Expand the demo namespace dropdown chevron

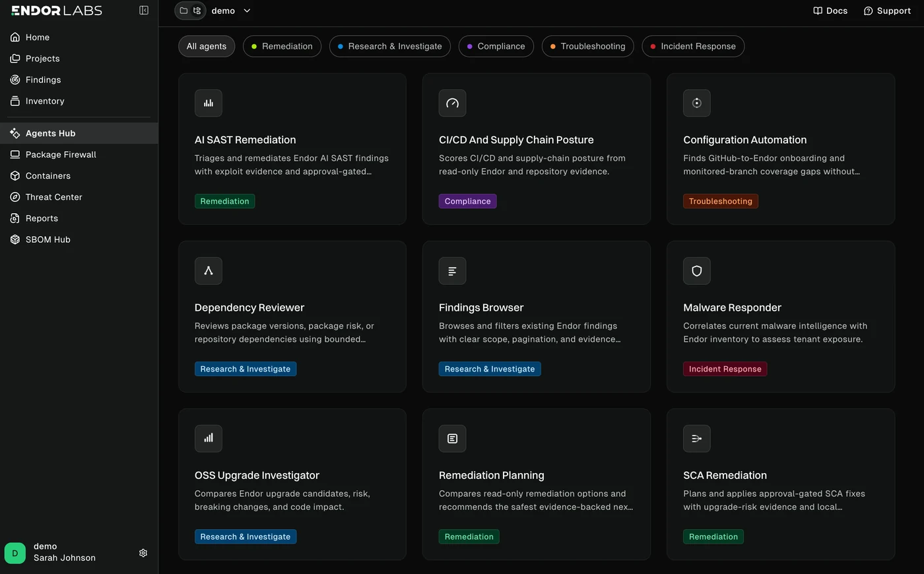[x=247, y=11]
